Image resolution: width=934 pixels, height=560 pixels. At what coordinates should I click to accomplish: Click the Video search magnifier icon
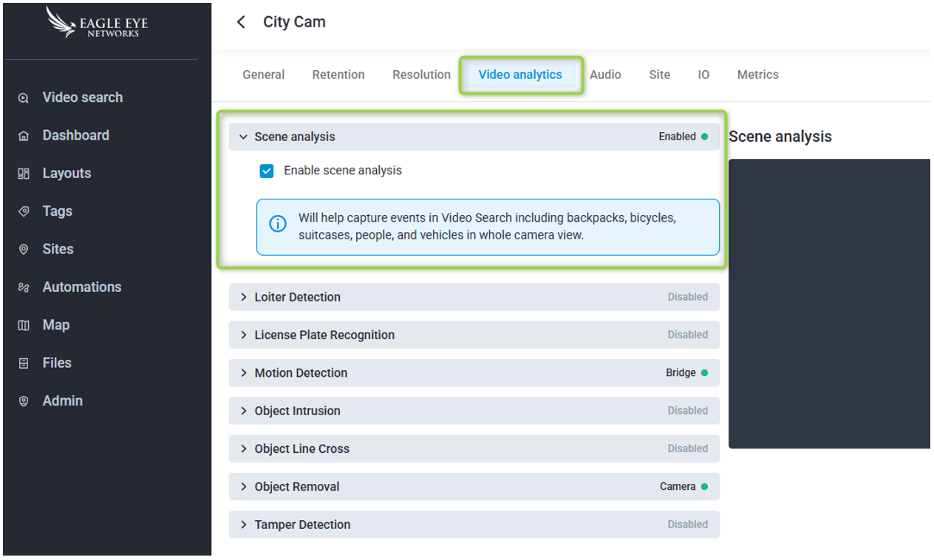tap(24, 98)
